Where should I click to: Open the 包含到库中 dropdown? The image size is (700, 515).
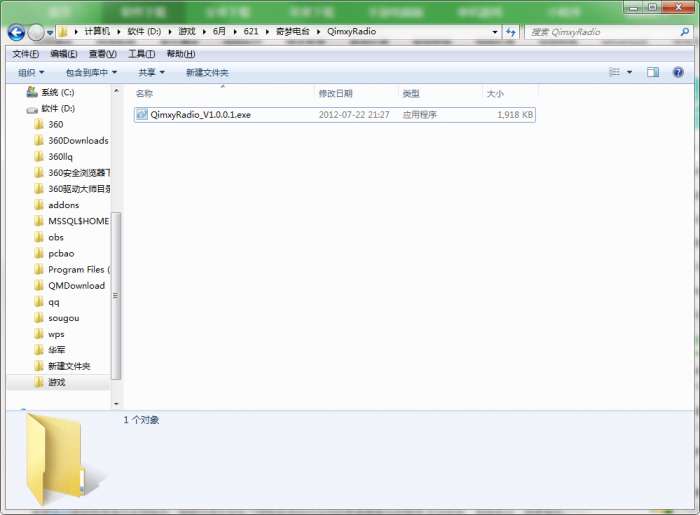[x=91, y=72]
